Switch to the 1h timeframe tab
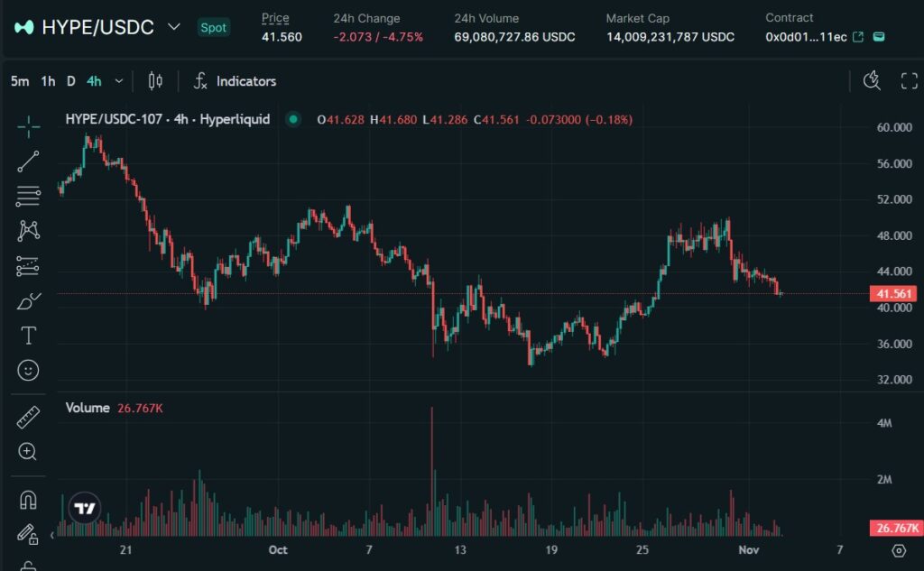 click(x=47, y=80)
